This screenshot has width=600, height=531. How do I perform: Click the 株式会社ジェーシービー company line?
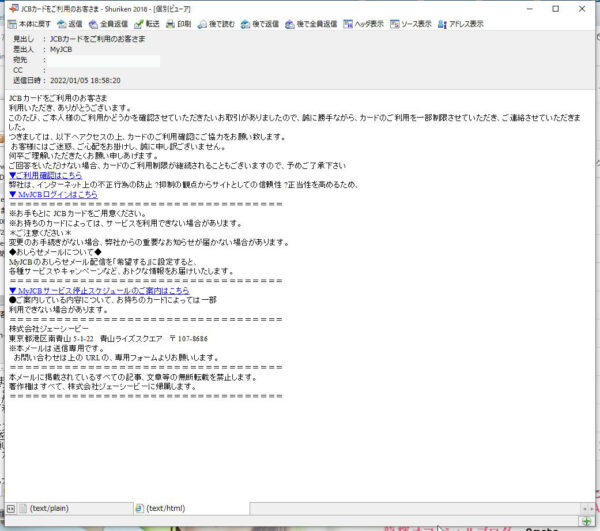[x=49, y=329]
